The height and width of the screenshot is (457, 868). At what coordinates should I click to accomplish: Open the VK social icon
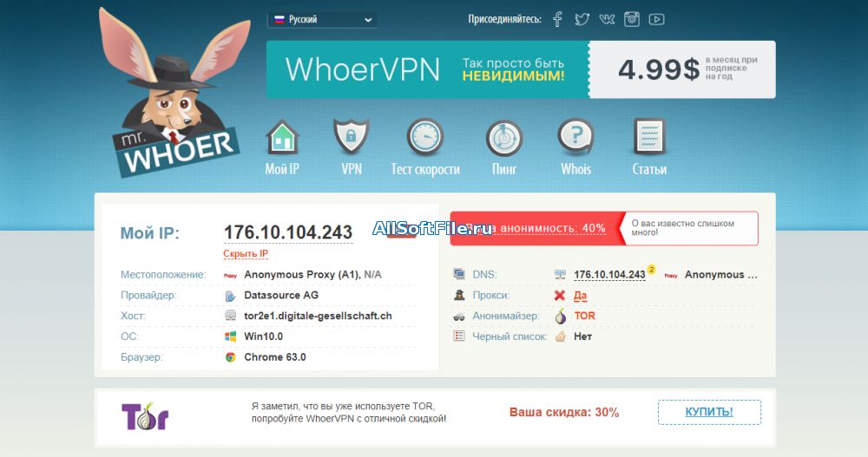coord(608,19)
